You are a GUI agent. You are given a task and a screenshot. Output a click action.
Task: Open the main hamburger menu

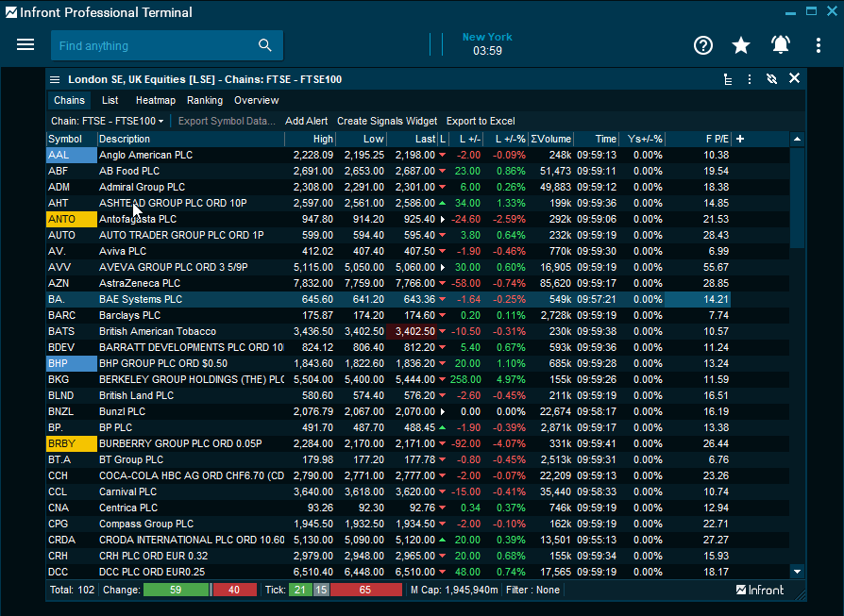click(x=25, y=45)
